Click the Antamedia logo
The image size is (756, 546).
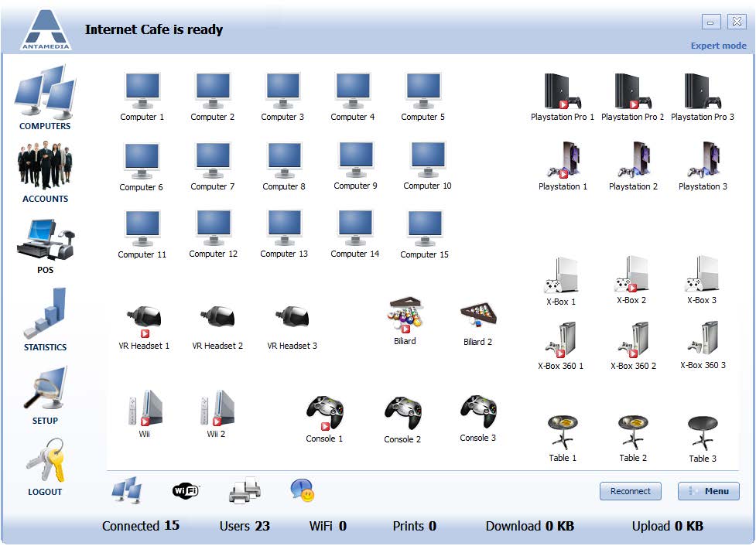46,30
